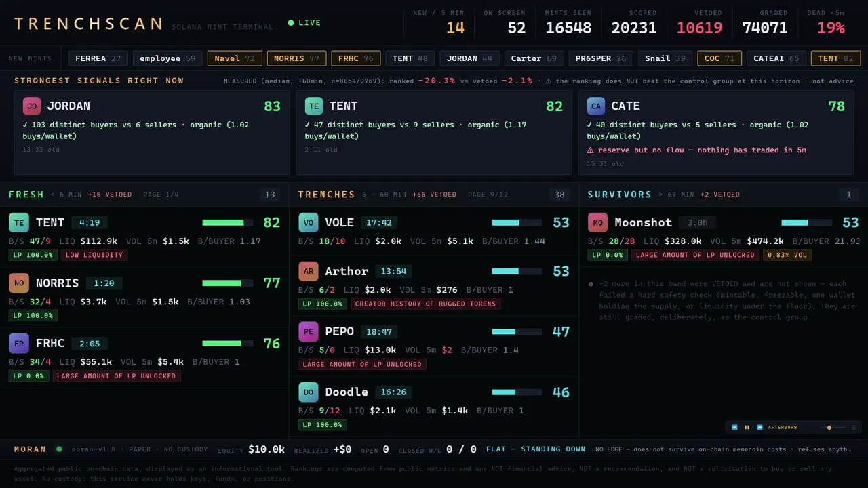868x488 pixels.
Task: Pause the Afterburn music player
Action: pos(747,428)
